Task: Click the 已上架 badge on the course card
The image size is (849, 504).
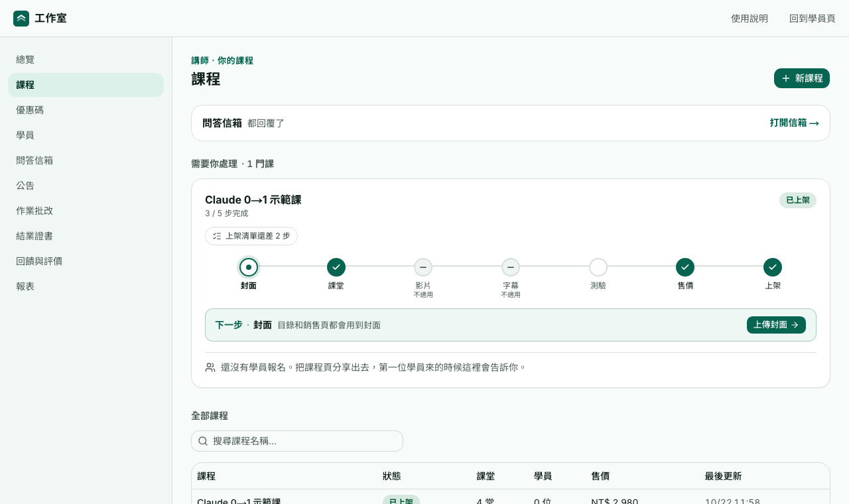Action: pos(798,200)
